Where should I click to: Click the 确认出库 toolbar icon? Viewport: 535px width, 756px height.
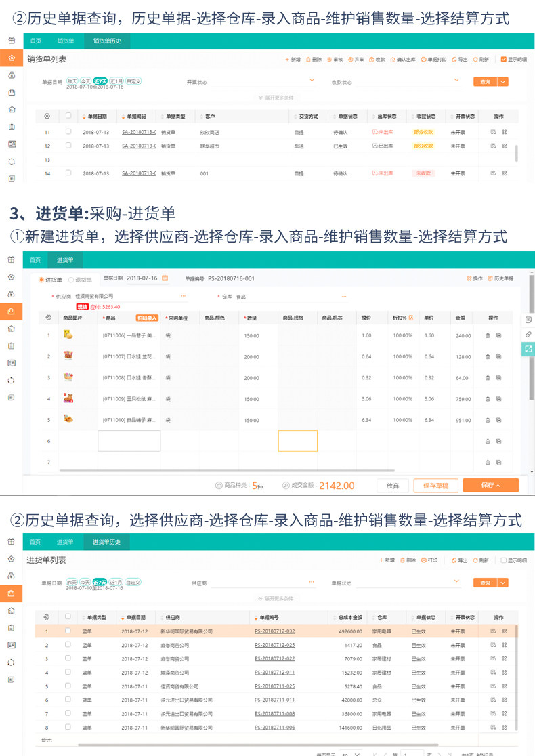click(x=393, y=60)
